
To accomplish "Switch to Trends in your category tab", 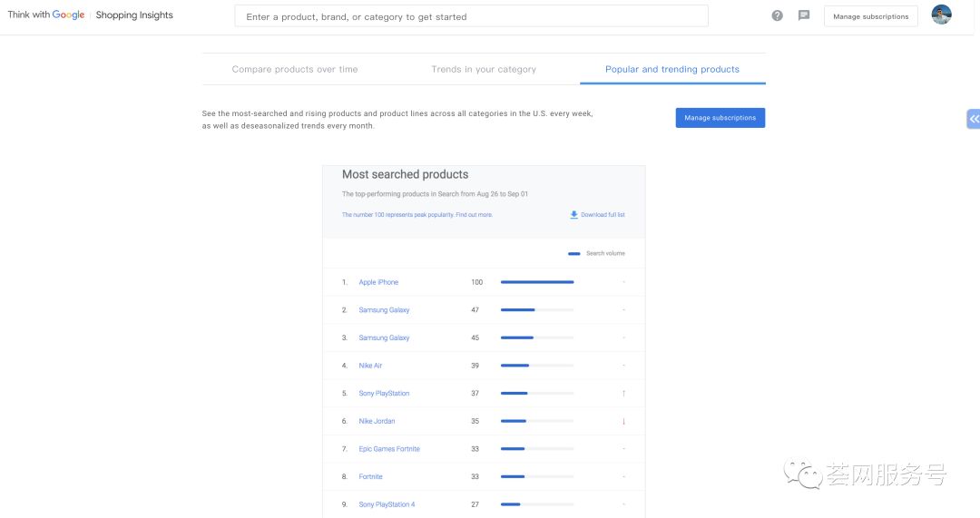I will [484, 69].
